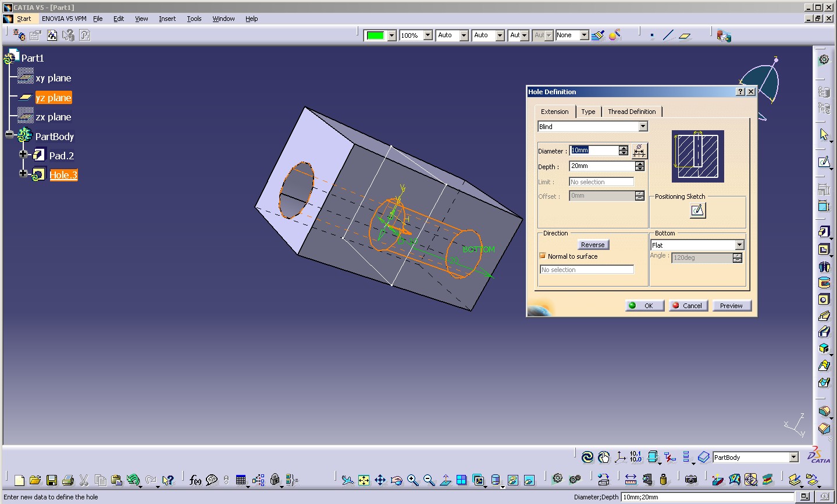Open a file with the folder icon
Viewport: 837px width, 504px height.
pos(35,480)
